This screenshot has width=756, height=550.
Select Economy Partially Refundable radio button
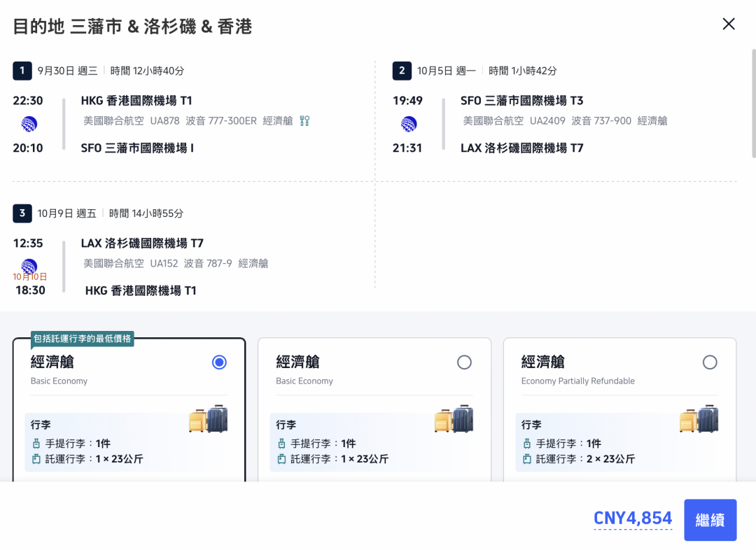710,362
